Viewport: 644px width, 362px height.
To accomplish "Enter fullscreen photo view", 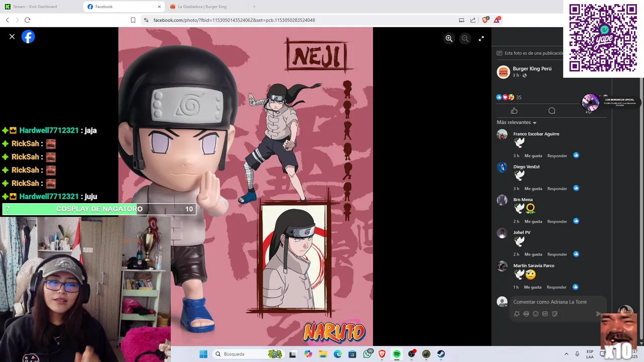I will 481,38.
